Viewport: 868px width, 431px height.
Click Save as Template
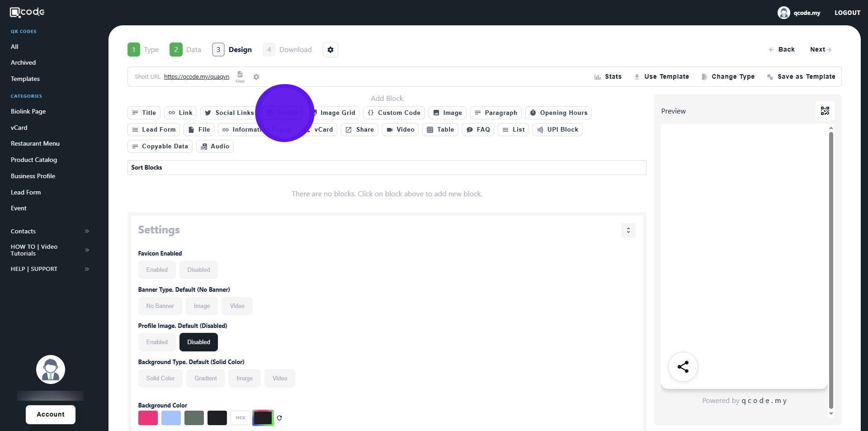(x=801, y=77)
